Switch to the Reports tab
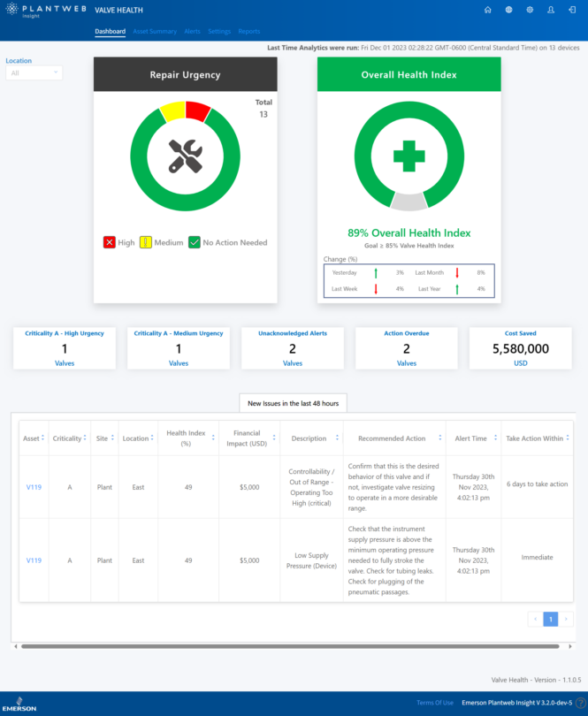This screenshot has height=716, width=588. pos(249,32)
